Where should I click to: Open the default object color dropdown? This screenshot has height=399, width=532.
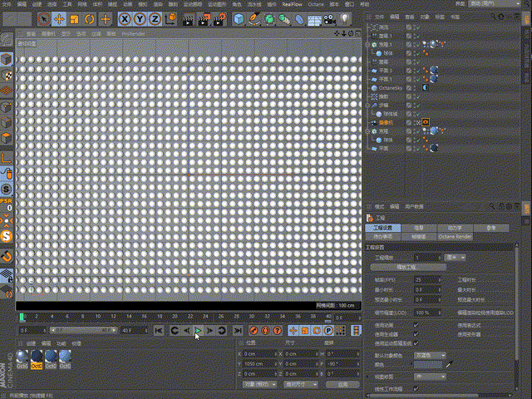[x=430, y=355]
